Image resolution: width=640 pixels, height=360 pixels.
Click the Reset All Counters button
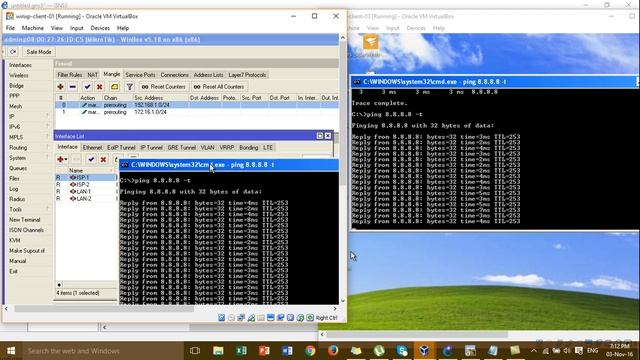219,87
